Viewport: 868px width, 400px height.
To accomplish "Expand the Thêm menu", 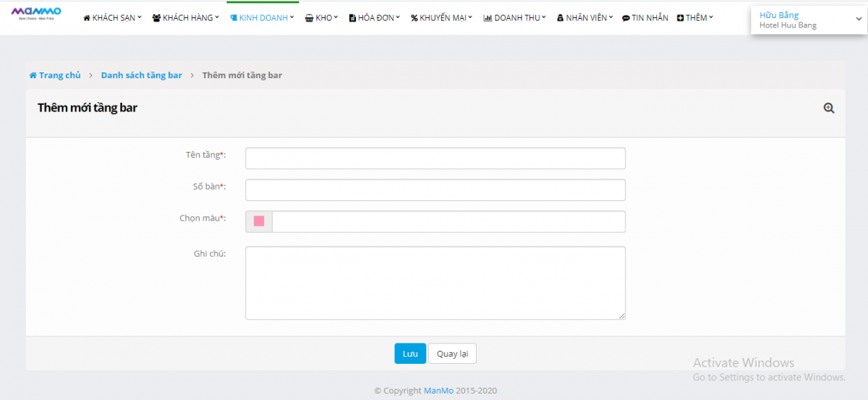I will click(694, 18).
